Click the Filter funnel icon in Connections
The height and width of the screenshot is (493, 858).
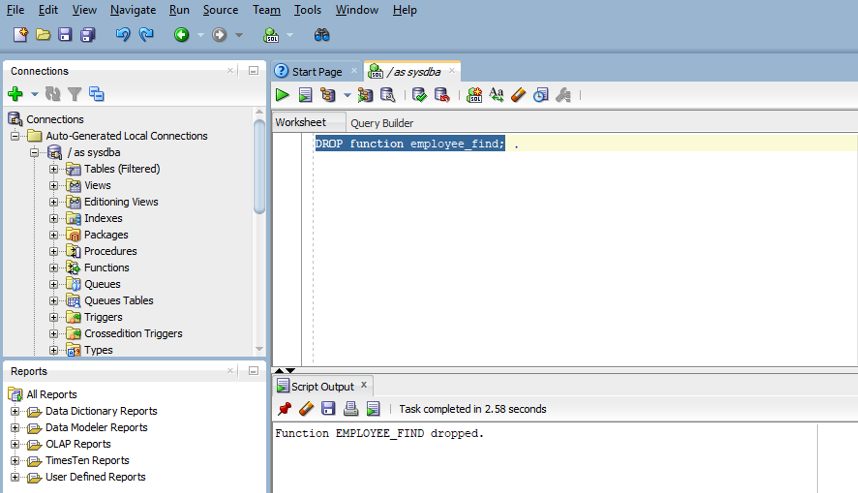point(74,94)
